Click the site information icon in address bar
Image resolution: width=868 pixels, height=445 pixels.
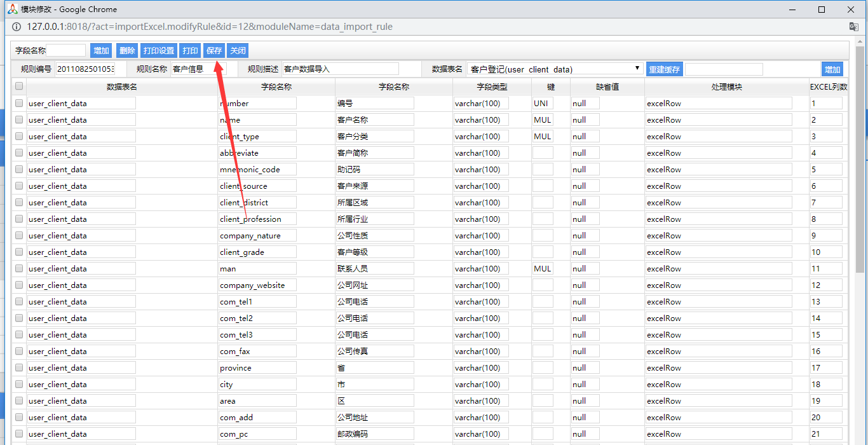[x=17, y=27]
